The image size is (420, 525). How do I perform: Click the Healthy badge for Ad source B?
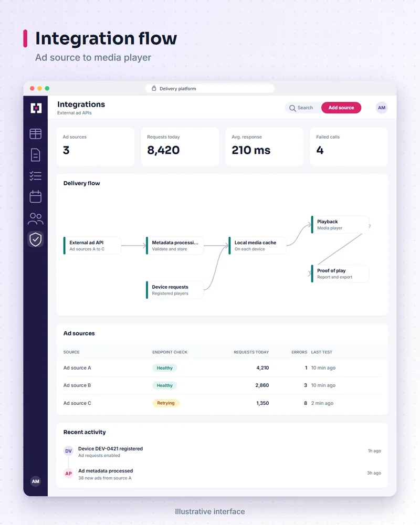(x=164, y=385)
